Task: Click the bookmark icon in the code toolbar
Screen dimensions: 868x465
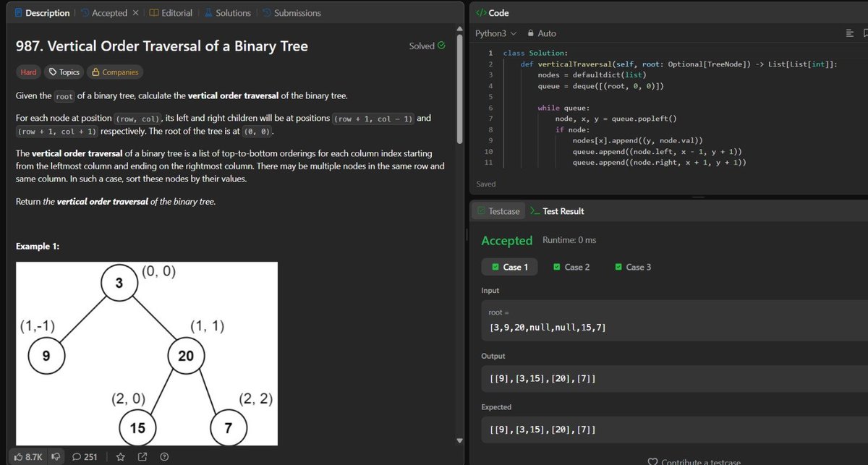Action: coord(866,33)
